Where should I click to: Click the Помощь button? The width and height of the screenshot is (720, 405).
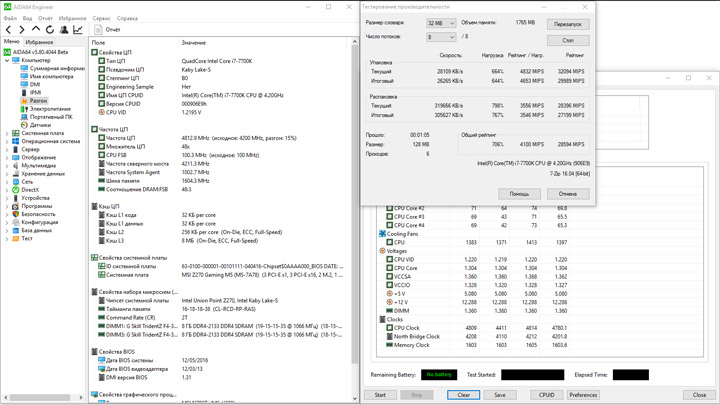pyautogui.click(x=519, y=194)
